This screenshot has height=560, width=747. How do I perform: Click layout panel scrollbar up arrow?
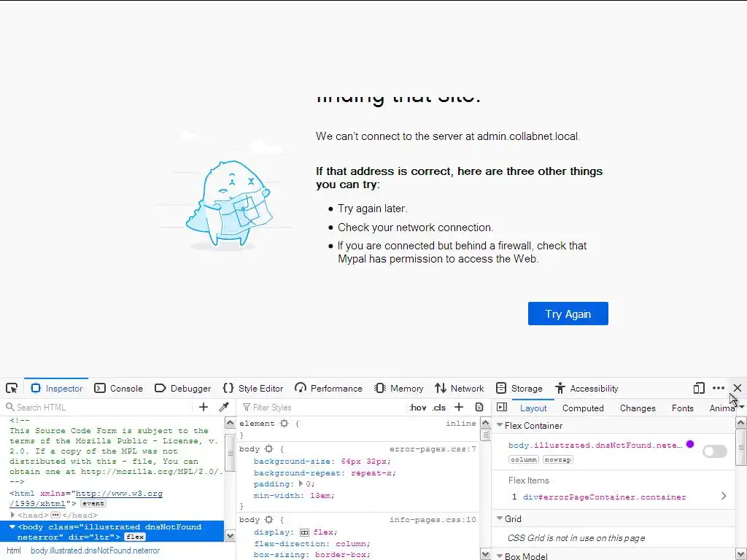(741, 423)
